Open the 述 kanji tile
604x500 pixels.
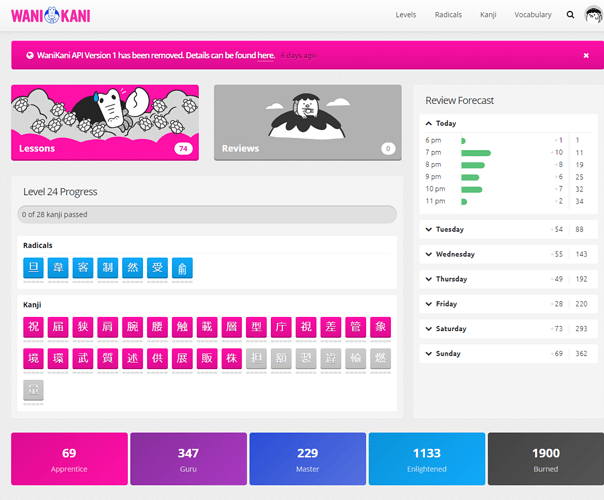[133, 359]
